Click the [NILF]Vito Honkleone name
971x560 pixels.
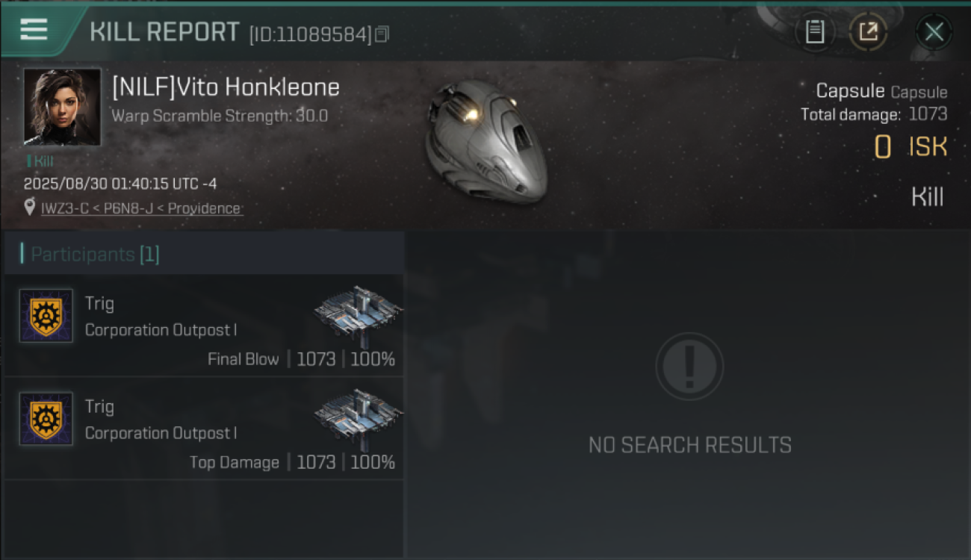point(226,87)
